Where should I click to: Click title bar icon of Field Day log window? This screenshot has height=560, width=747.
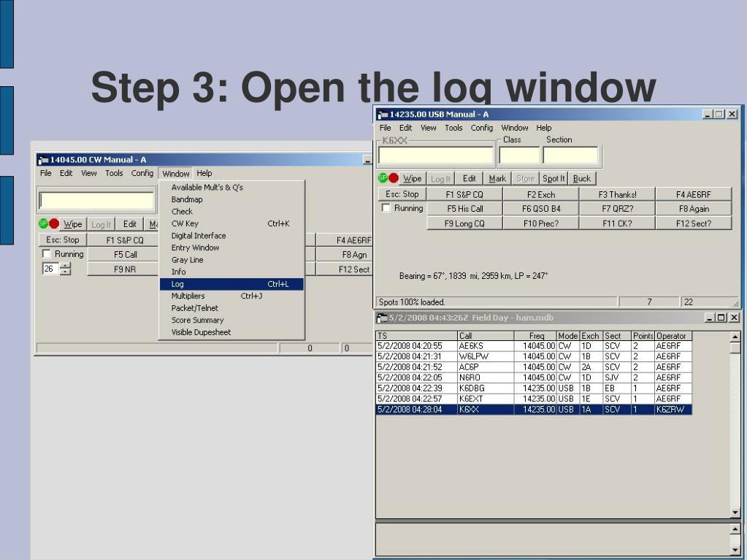point(382,318)
